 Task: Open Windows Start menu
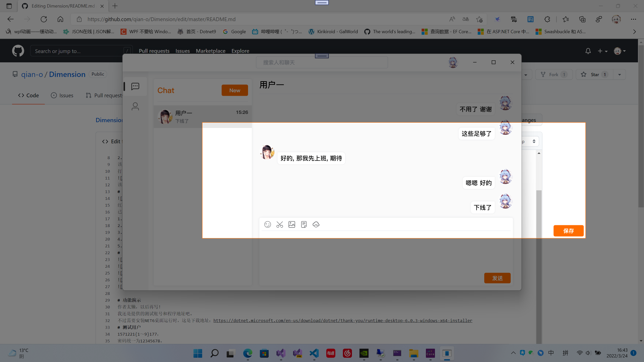[198, 353]
